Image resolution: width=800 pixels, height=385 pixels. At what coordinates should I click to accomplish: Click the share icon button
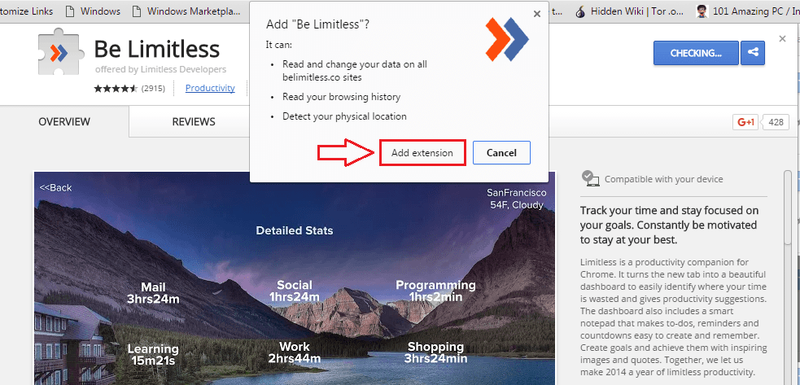pos(753,53)
